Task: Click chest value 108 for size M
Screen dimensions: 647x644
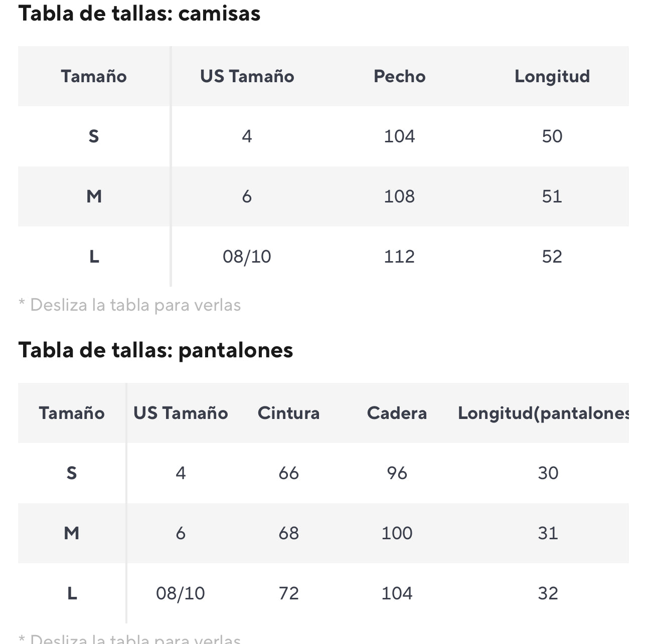Action: [x=399, y=196]
